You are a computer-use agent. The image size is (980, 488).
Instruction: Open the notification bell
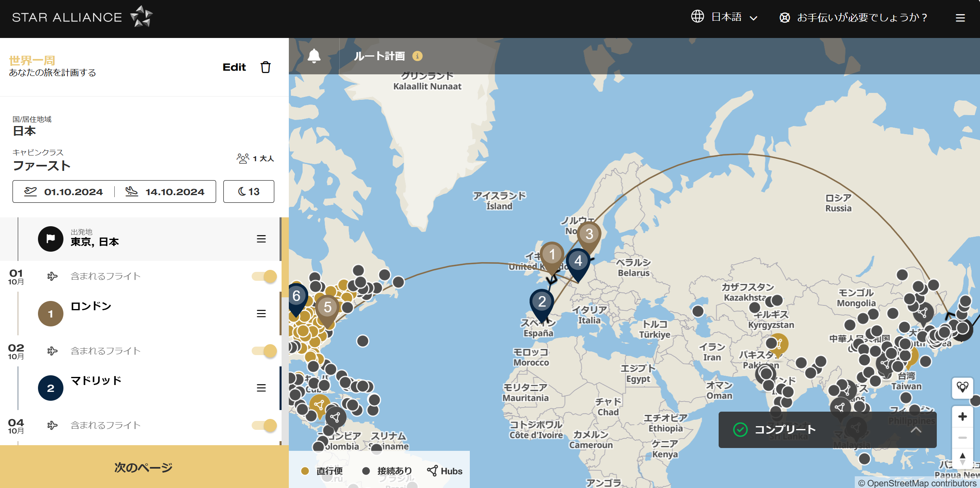coord(314,56)
